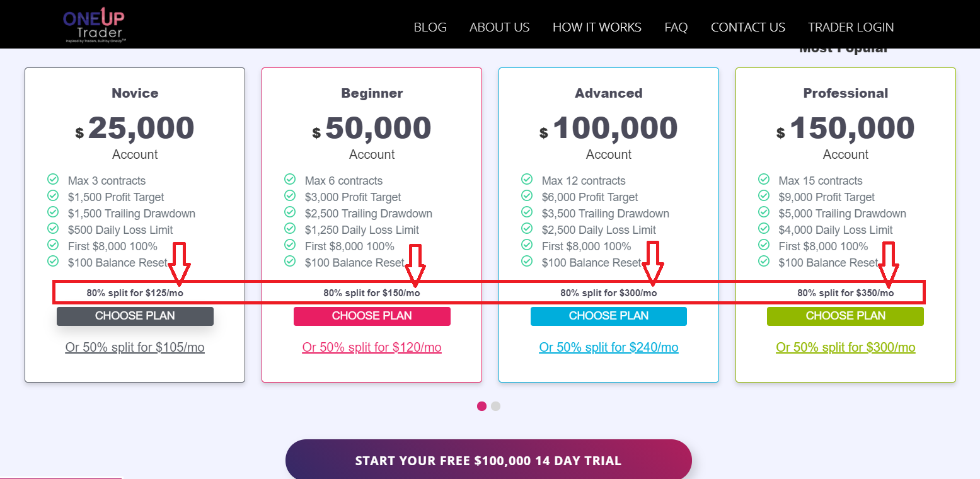Choose the green Professional plan button
This screenshot has height=479, width=980.
[845, 316]
